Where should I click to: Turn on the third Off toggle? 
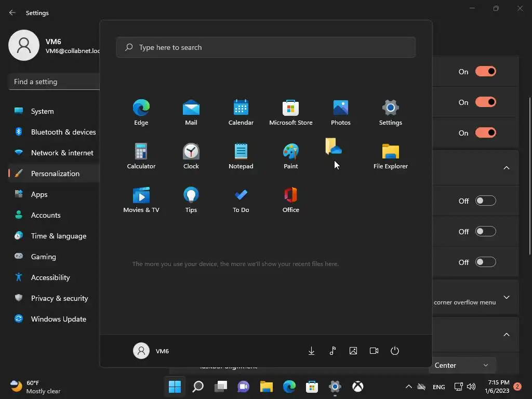486,262
